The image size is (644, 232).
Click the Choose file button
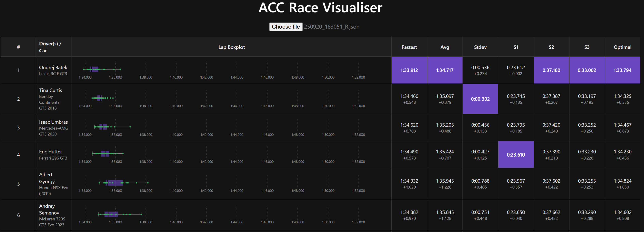point(286,27)
